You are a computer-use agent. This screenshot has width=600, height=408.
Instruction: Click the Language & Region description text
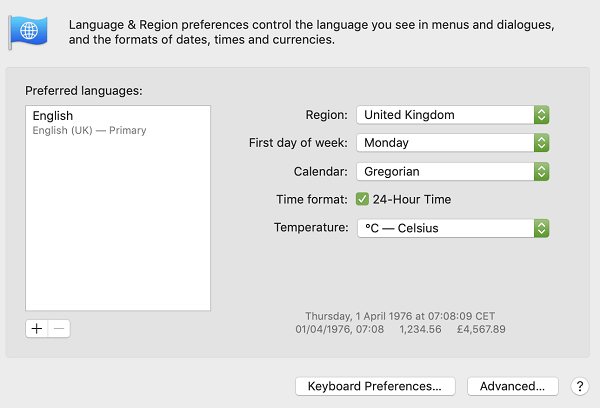300,32
